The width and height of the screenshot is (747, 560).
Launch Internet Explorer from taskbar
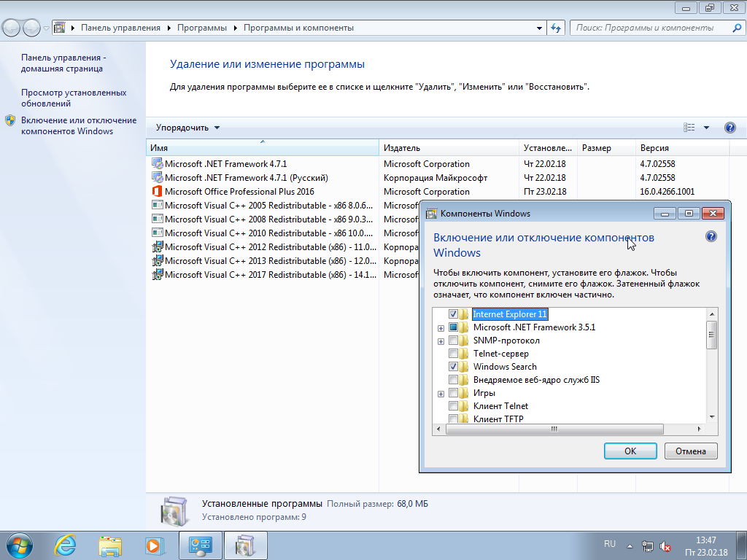pos(65,545)
